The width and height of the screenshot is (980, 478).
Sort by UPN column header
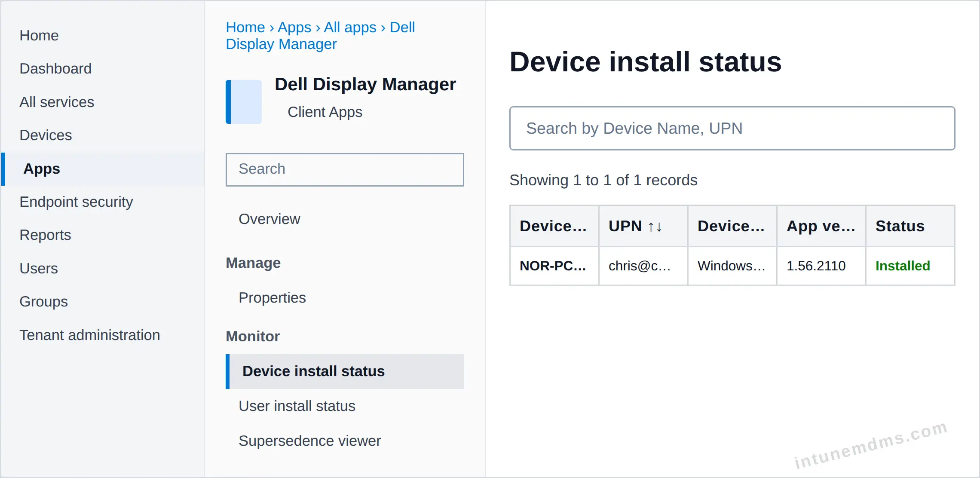pyautogui.click(x=643, y=226)
